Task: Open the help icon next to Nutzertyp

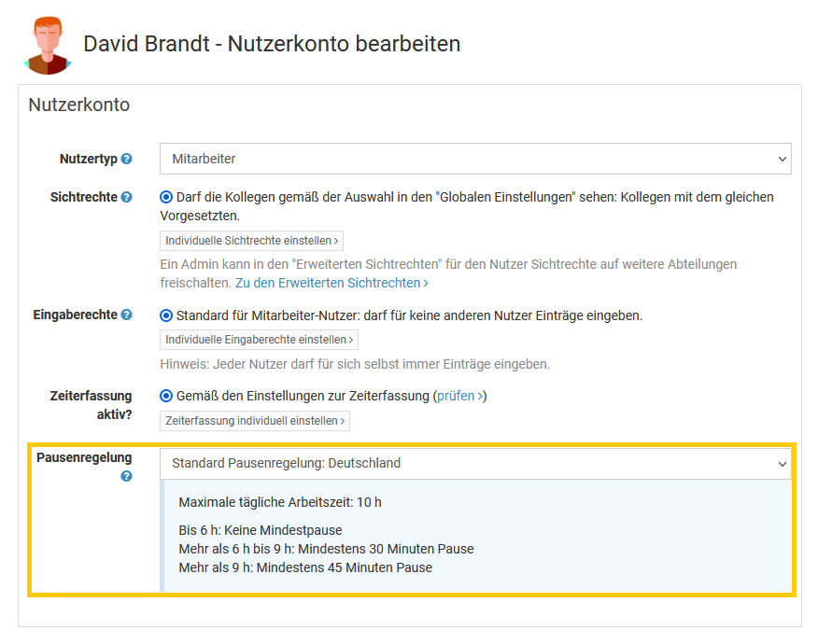Action: click(127, 160)
